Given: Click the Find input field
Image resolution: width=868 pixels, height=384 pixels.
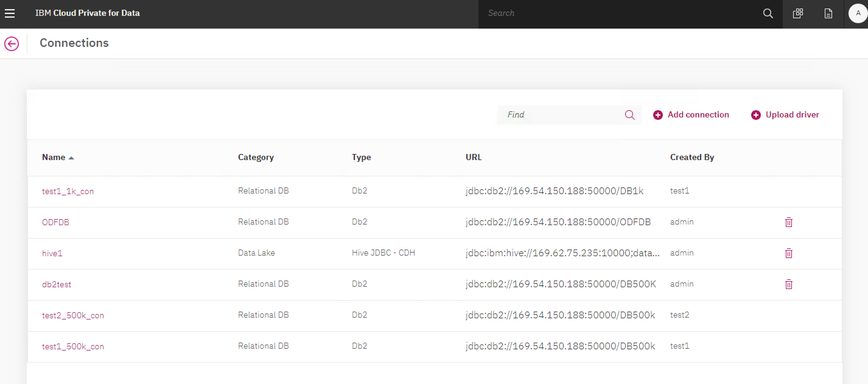Looking at the screenshot, I should click(560, 114).
